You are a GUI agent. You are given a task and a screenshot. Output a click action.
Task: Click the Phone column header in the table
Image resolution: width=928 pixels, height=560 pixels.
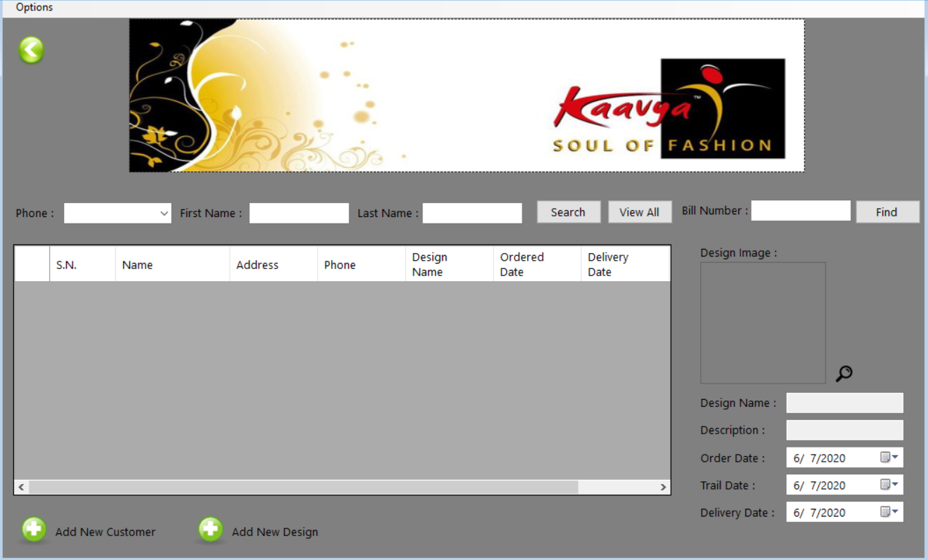[361, 264]
